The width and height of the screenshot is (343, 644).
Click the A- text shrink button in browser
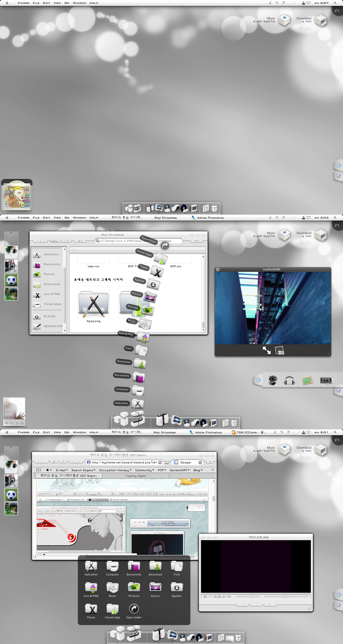(x=72, y=462)
